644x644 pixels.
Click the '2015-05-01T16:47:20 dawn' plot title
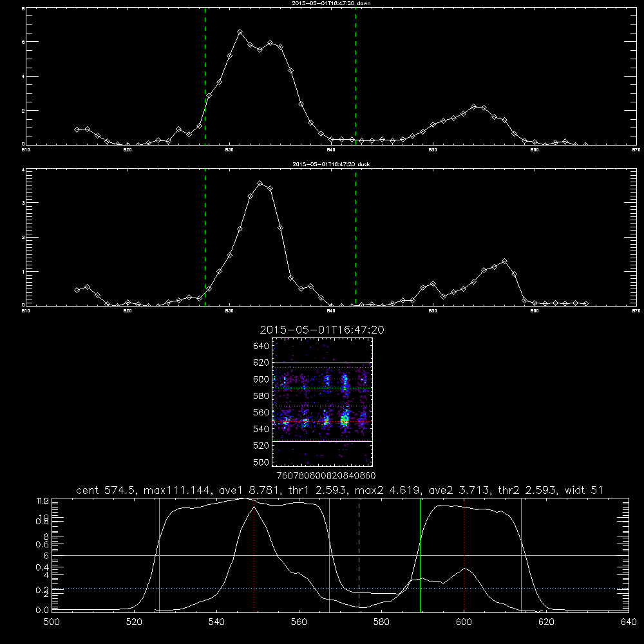(x=331, y=3)
